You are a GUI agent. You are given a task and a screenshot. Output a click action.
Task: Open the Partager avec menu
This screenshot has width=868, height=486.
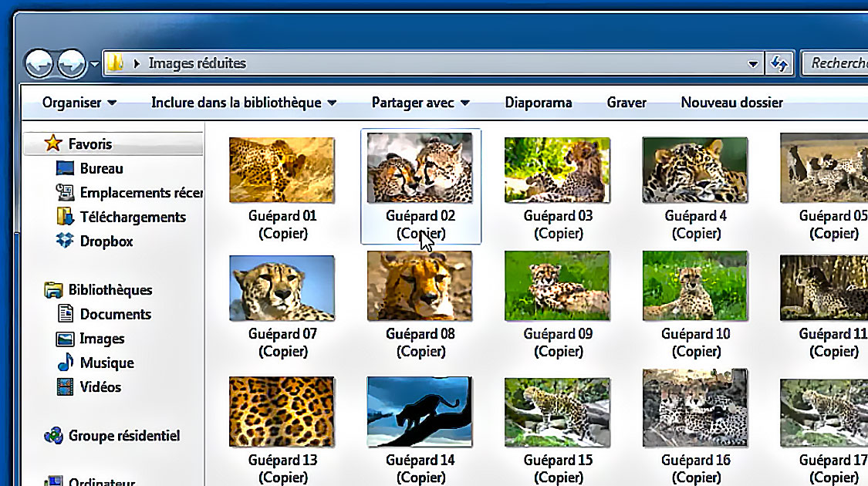point(420,103)
